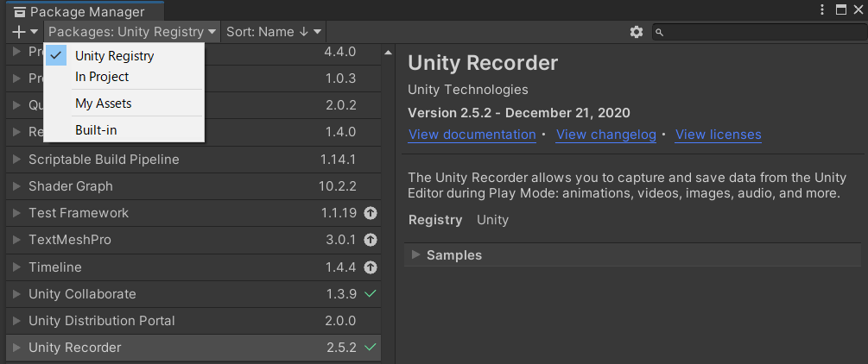Expand the Unity Distribution Portal arrow
Image resolution: width=868 pixels, height=364 pixels.
(x=16, y=321)
